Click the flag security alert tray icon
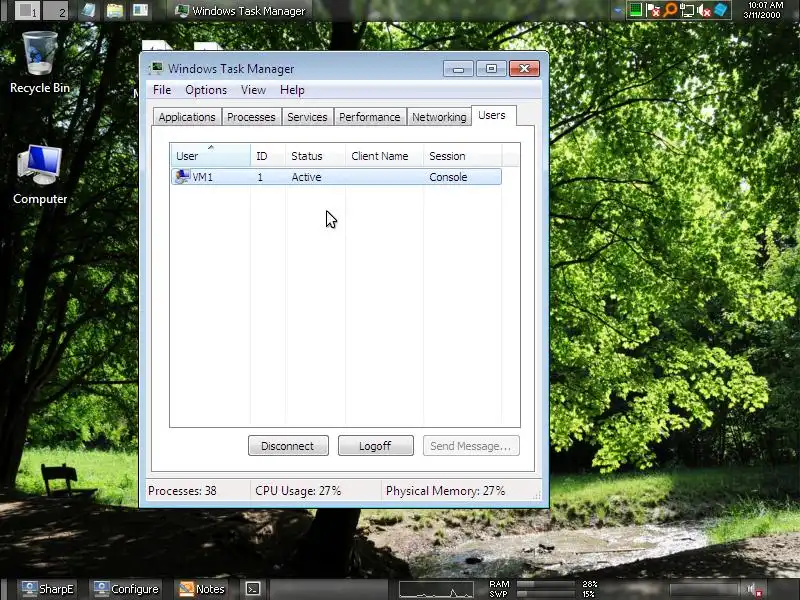This screenshot has width=800, height=600. pos(653,10)
